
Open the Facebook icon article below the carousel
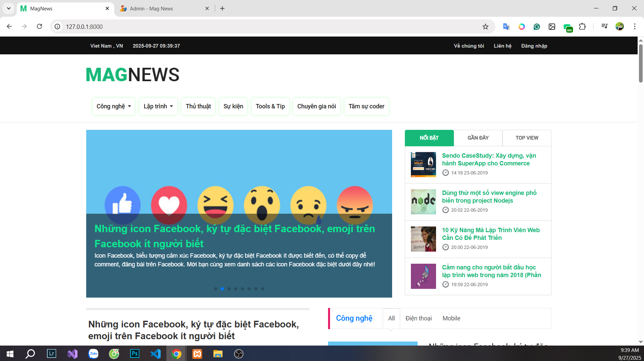tap(194, 330)
